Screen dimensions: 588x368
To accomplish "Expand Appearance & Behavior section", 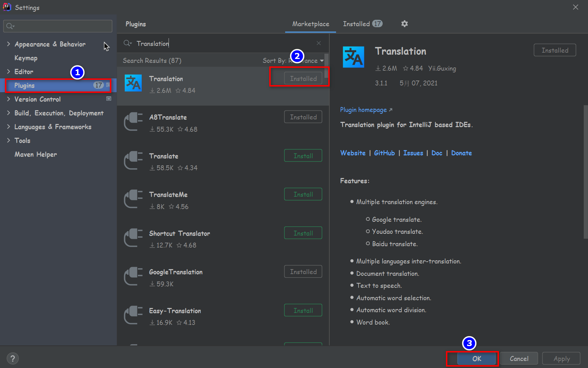I will [8, 44].
